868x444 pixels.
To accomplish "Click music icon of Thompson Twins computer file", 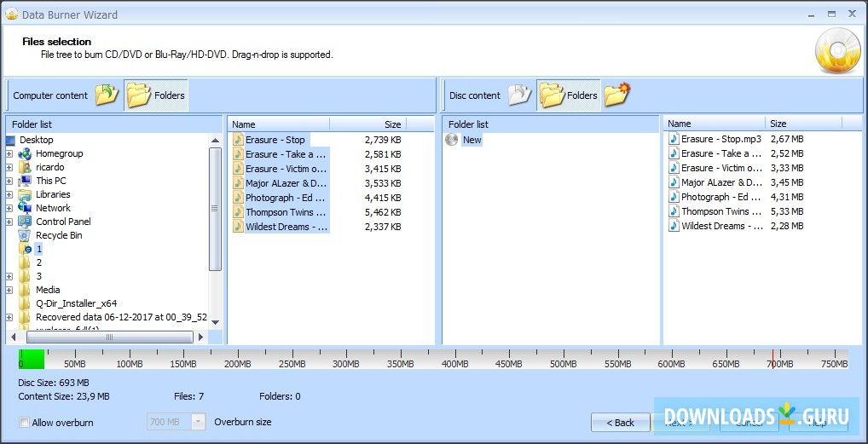I will 238,212.
